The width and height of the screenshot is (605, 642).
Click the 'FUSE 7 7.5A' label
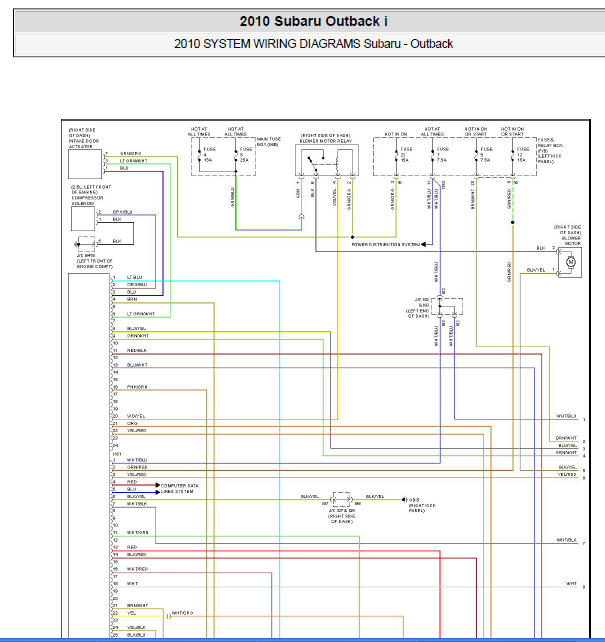442,154
